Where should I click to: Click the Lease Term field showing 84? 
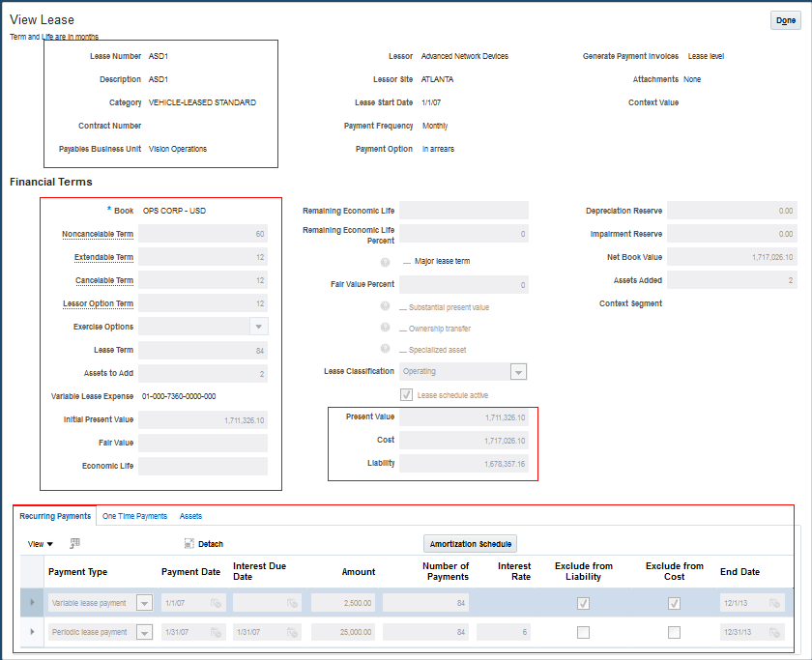203,351
